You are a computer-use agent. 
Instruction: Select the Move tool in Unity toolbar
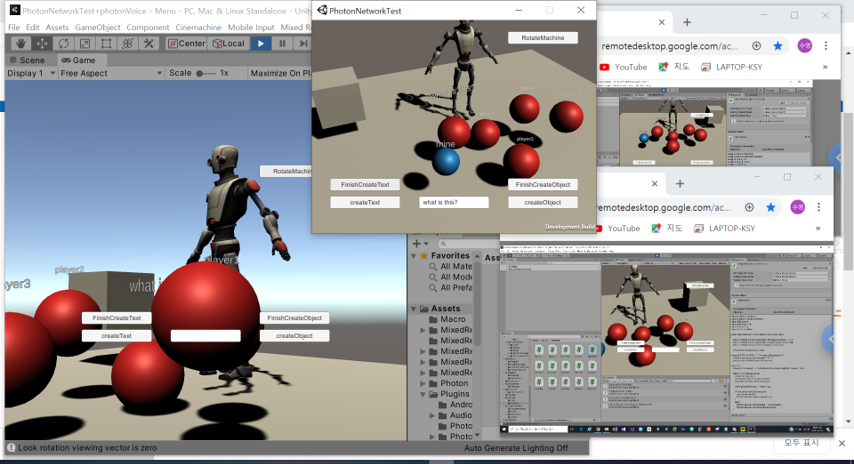coord(42,44)
